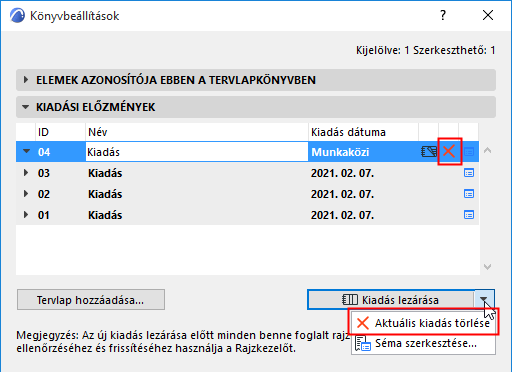Expand issue row 03
512x372 pixels.
pyautogui.click(x=26, y=173)
